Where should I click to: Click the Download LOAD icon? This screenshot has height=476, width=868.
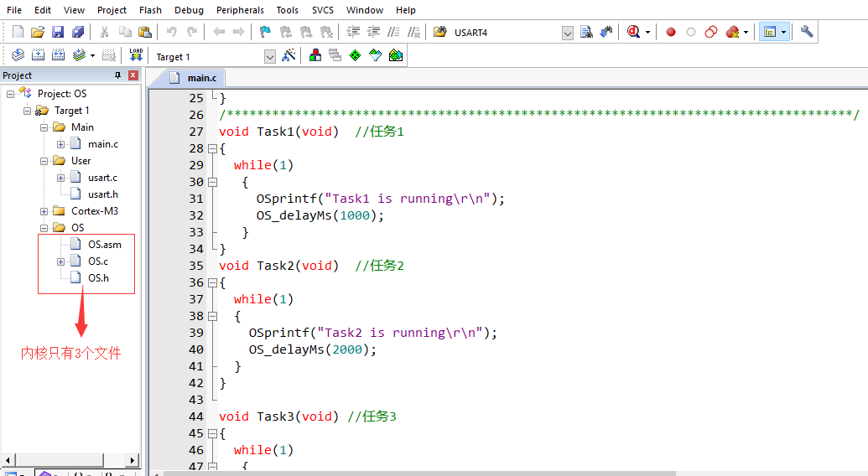tap(136, 55)
